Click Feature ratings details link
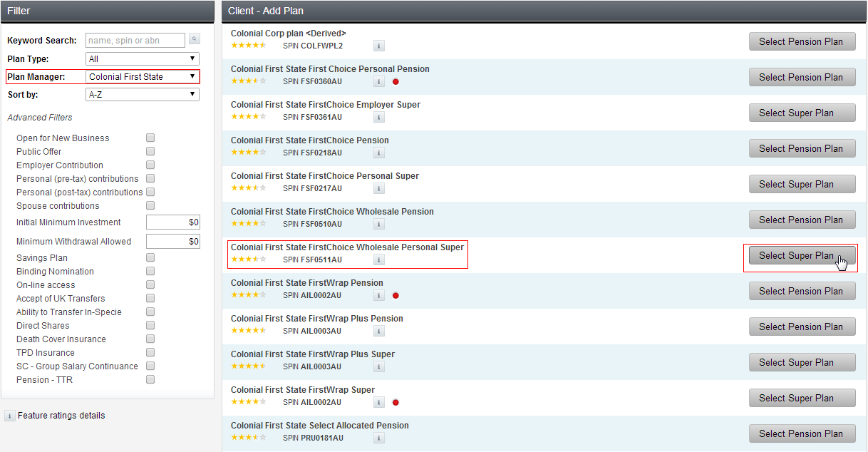The image size is (868, 452). pos(61,416)
